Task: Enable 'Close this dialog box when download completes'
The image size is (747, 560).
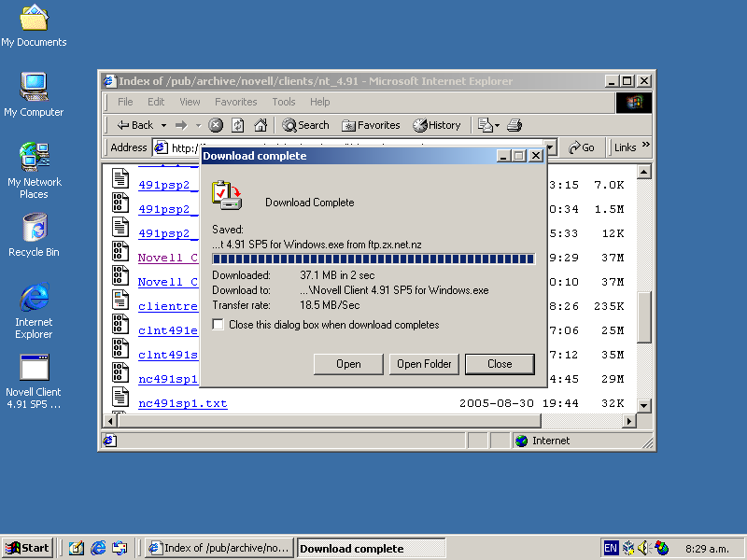Action: tap(218, 325)
